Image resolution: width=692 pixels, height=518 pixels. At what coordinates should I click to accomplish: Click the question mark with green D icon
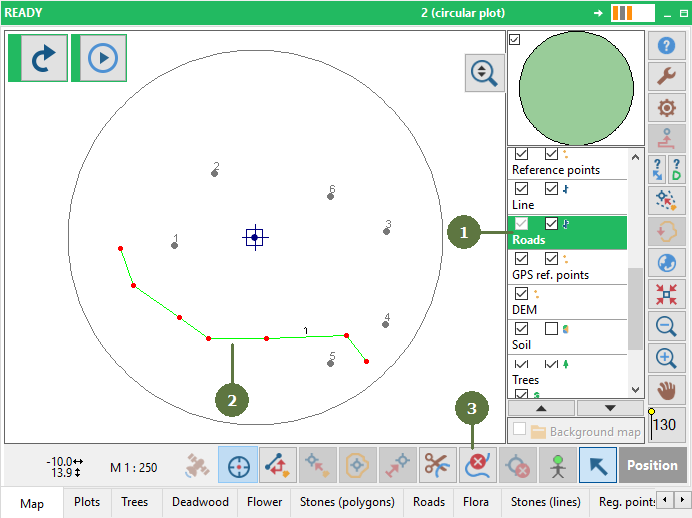click(x=676, y=169)
